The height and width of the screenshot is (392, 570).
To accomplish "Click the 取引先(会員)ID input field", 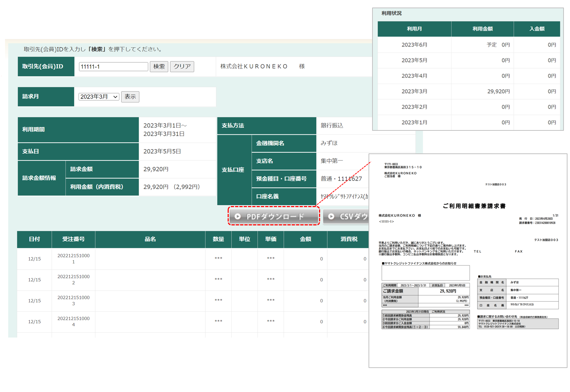I will point(113,67).
